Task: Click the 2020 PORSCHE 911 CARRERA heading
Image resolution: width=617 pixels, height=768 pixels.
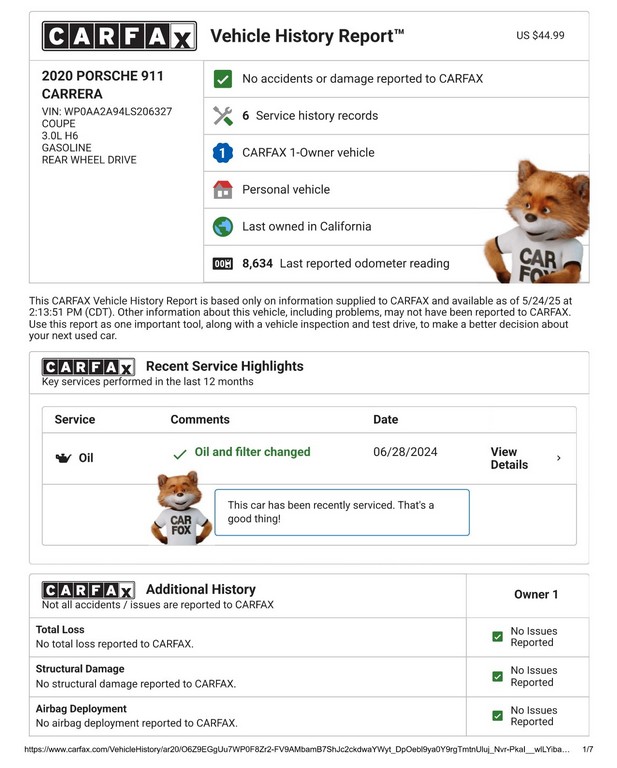Action: pos(102,85)
